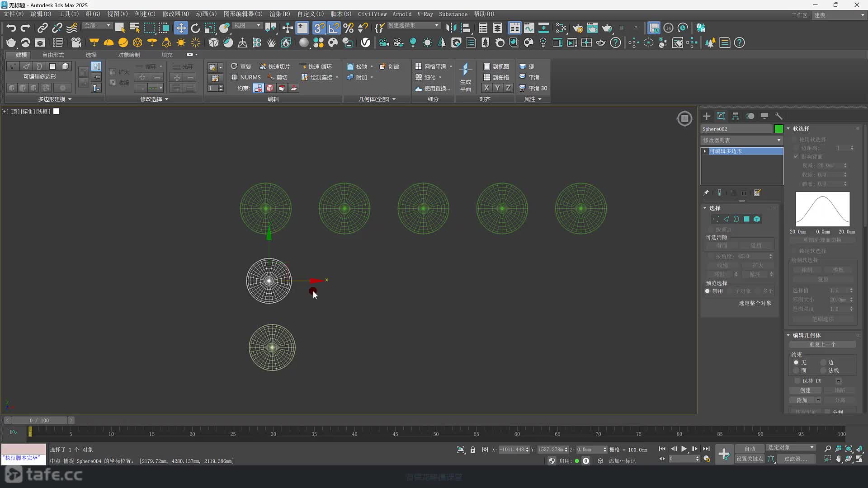Pin the modifier stack
868x488 pixels.
(x=706, y=193)
